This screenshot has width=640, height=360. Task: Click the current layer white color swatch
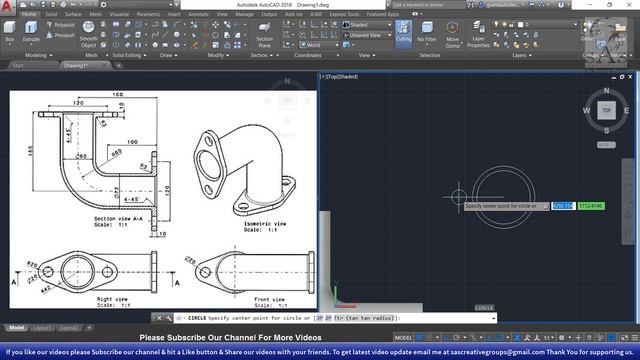[x=521, y=24]
